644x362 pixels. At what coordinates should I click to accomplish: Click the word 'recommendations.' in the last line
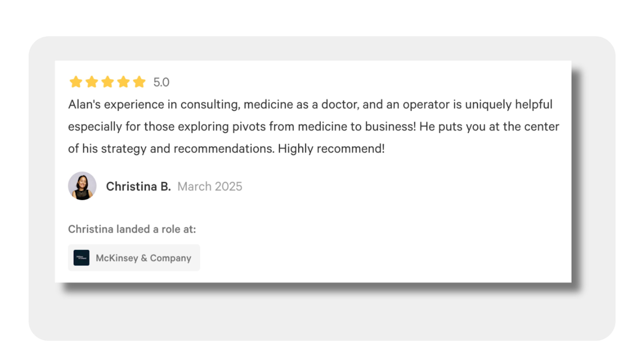[224, 149]
